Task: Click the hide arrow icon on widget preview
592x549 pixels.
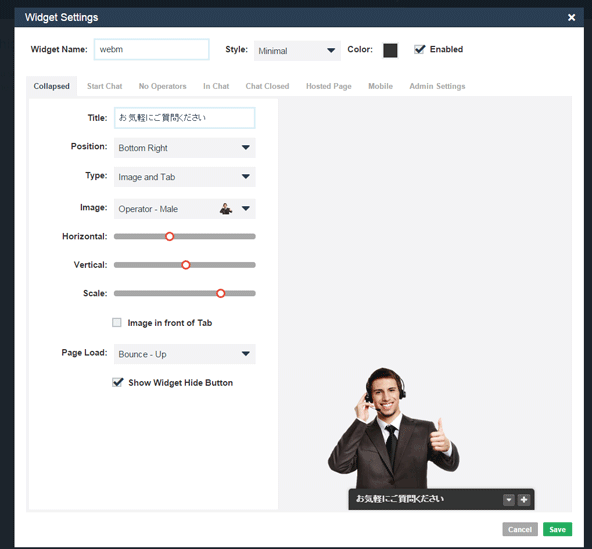Action: click(509, 500)
